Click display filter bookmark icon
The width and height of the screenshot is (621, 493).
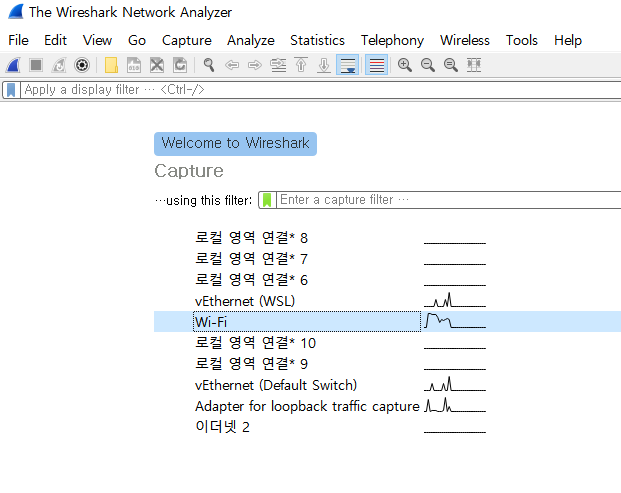click(x=11, y=90)
